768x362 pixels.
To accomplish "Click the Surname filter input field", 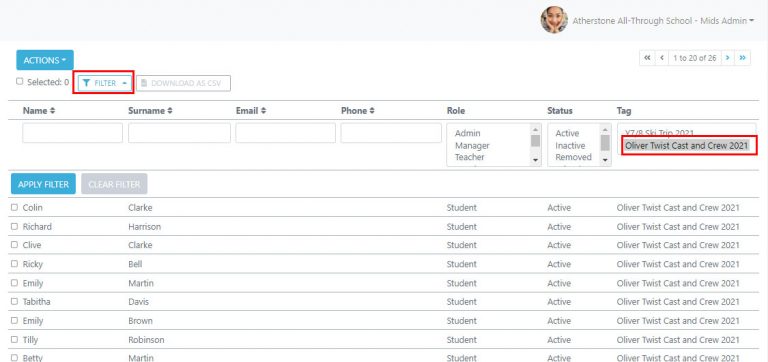I will 179,133.
